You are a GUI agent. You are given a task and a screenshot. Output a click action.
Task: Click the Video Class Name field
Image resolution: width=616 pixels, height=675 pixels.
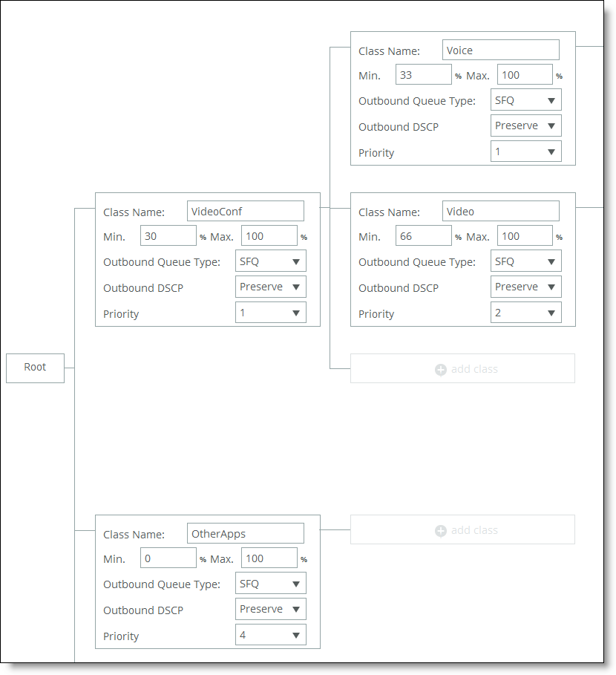point(501,211)
